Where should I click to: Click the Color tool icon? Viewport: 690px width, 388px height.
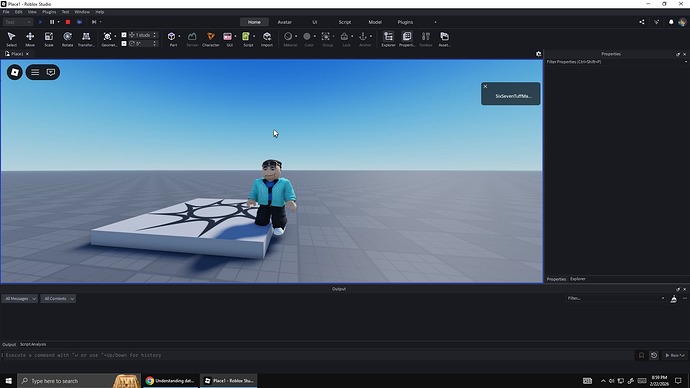[307, 37]
